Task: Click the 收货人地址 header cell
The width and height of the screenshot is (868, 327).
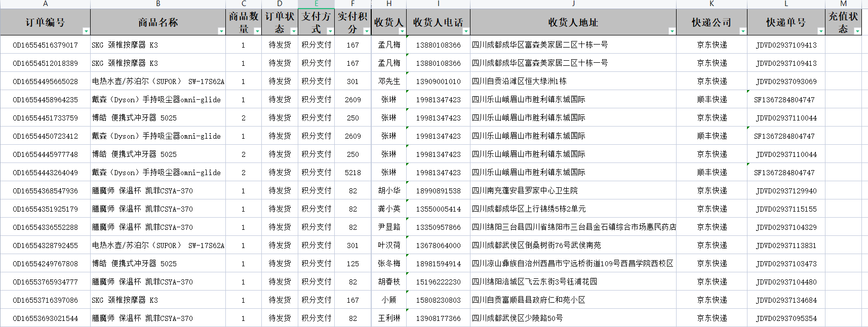Action: click(573, 22)
